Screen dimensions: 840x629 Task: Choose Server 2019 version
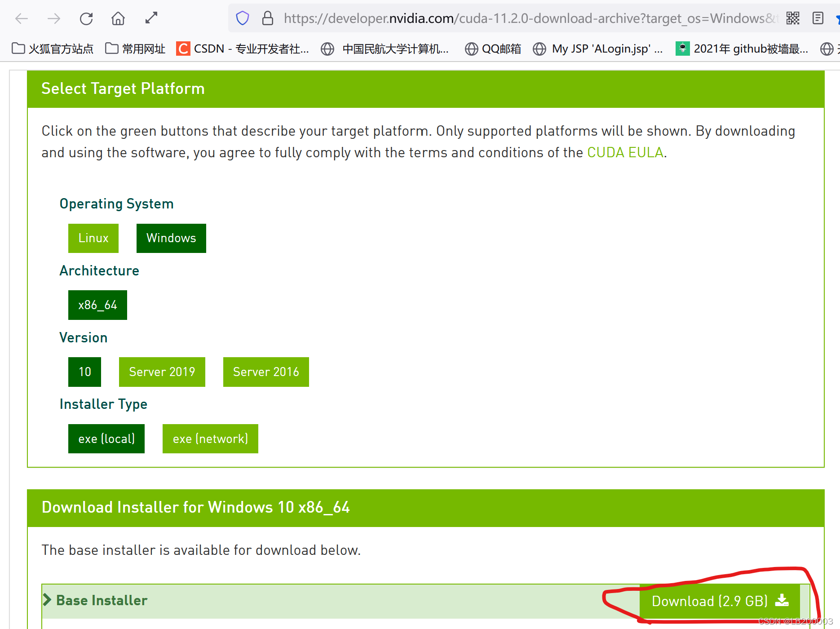tap(162, 372)
